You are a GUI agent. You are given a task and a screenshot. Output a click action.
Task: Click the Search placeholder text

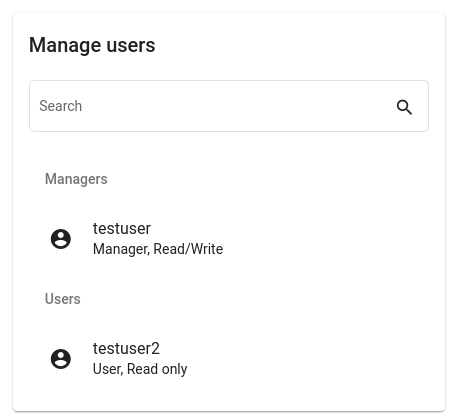pos(60,106)
